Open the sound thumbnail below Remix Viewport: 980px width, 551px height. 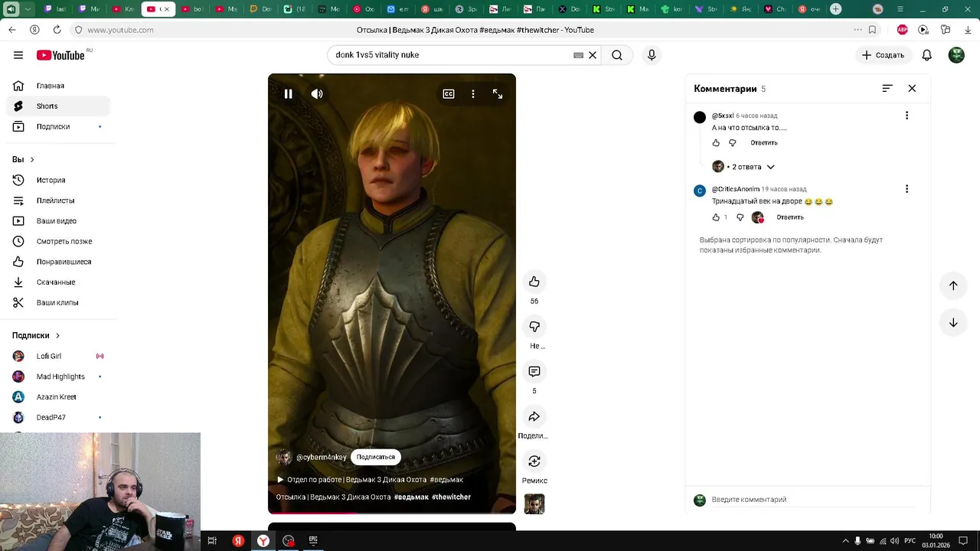point(534,504)
